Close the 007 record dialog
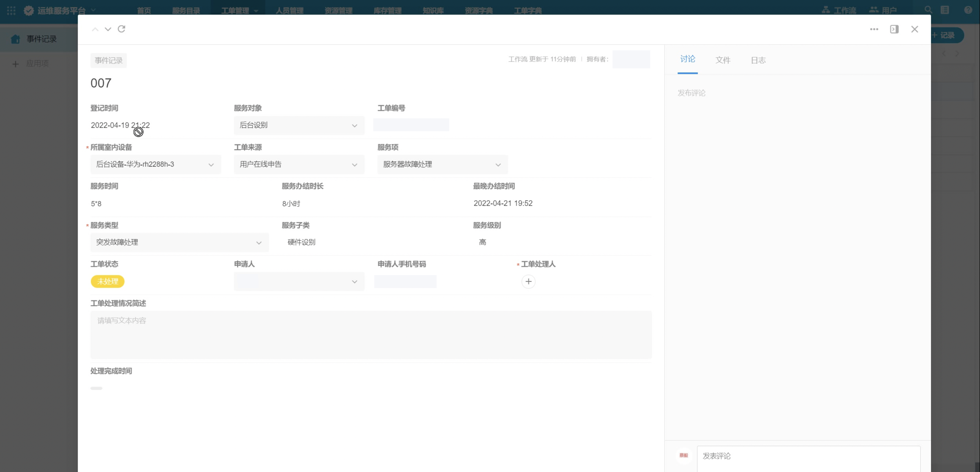This screenshot has height=472, width=980. [915, 29]
